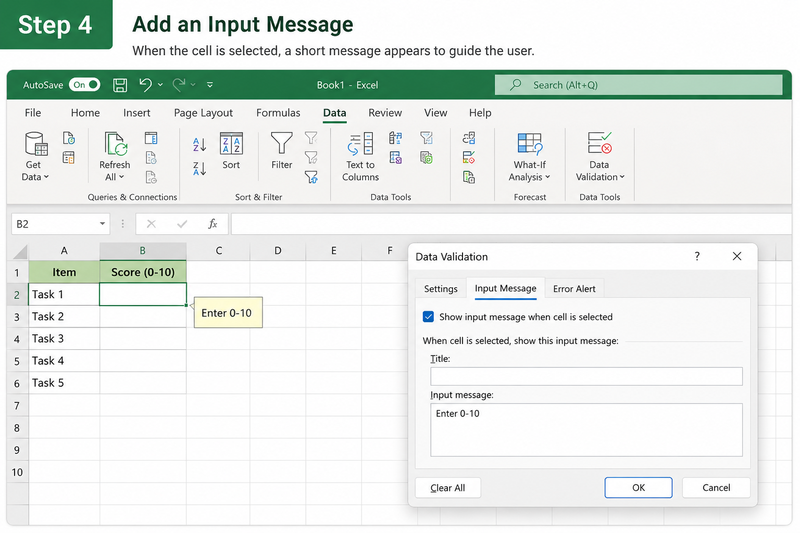Click the Data Validation ribbon icon

[x=599, y=143]
